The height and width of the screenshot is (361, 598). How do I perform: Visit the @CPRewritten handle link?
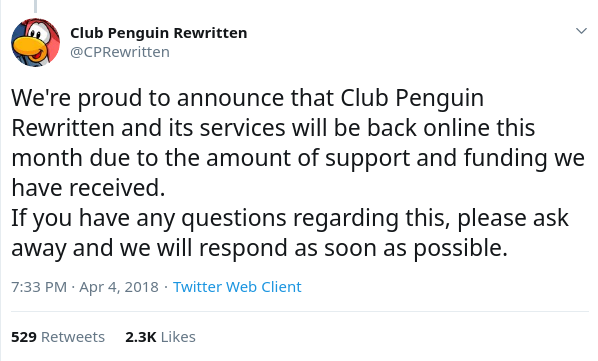[120, 52]
